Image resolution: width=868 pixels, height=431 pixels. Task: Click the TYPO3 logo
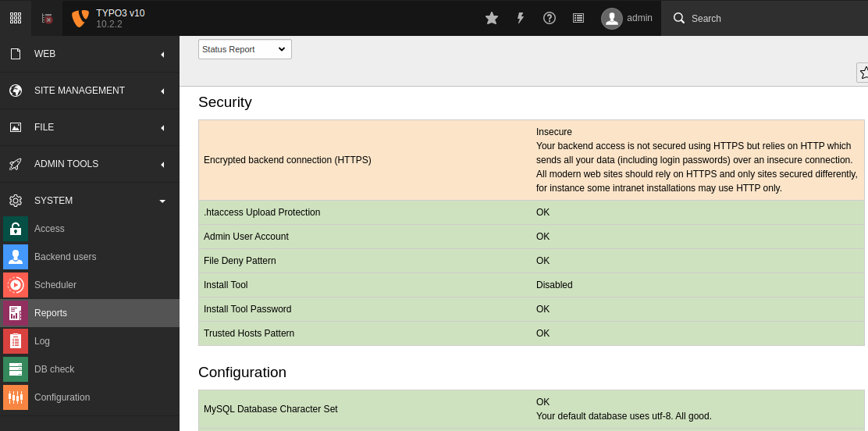coord(80,18)
